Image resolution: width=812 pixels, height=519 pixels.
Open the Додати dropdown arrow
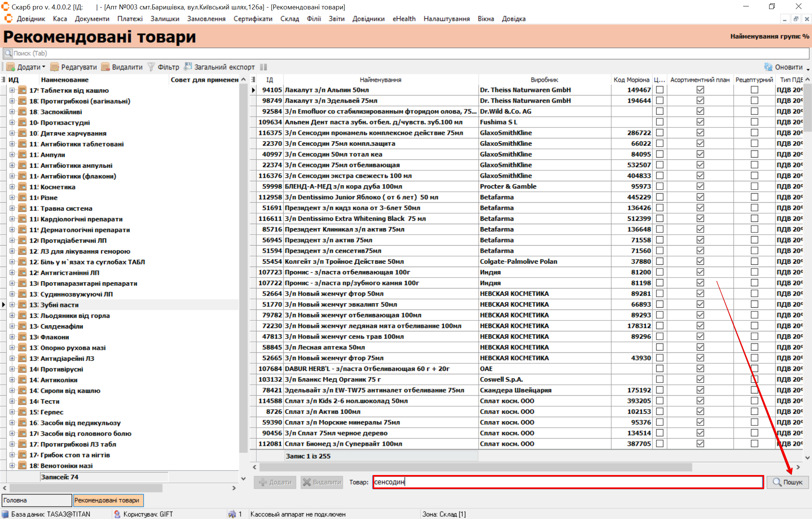pos(44,67)
